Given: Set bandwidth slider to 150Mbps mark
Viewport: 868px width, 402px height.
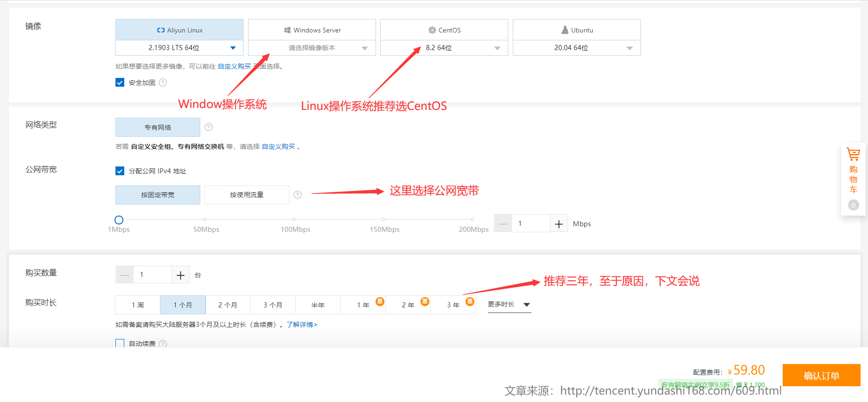Looking at the screenshot, I should 383,219.
